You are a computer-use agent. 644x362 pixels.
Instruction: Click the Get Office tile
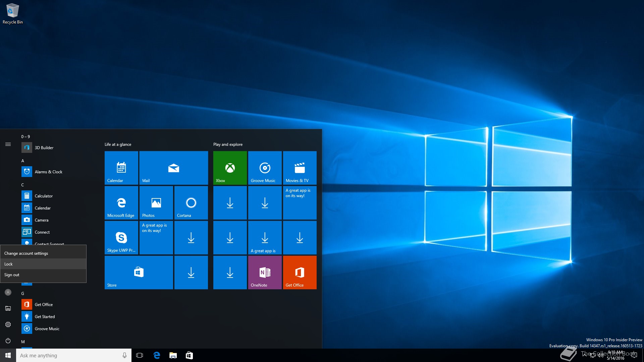pos(300,272)
